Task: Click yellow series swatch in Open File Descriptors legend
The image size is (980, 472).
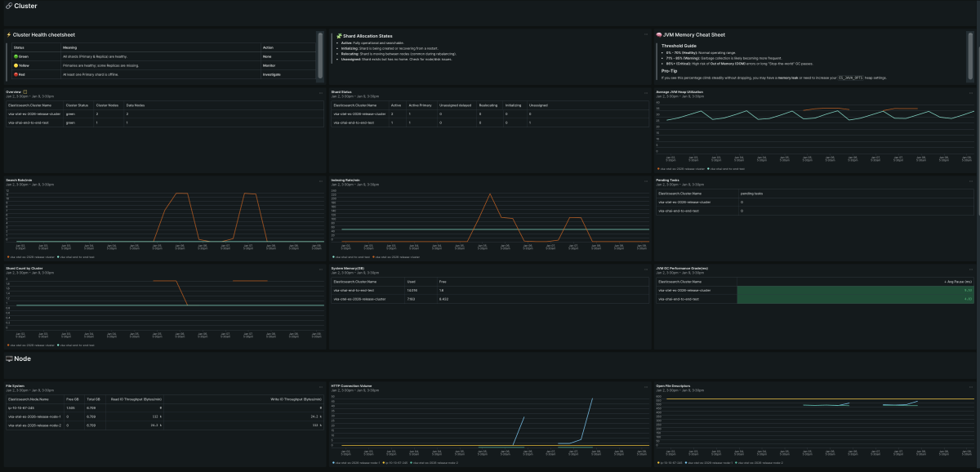Action: [x=658, y=462]
